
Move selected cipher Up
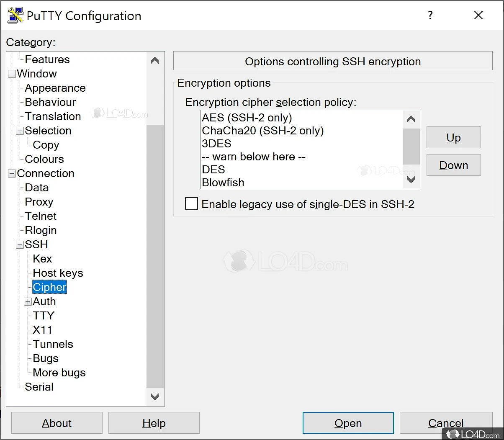tap(453, 138)
